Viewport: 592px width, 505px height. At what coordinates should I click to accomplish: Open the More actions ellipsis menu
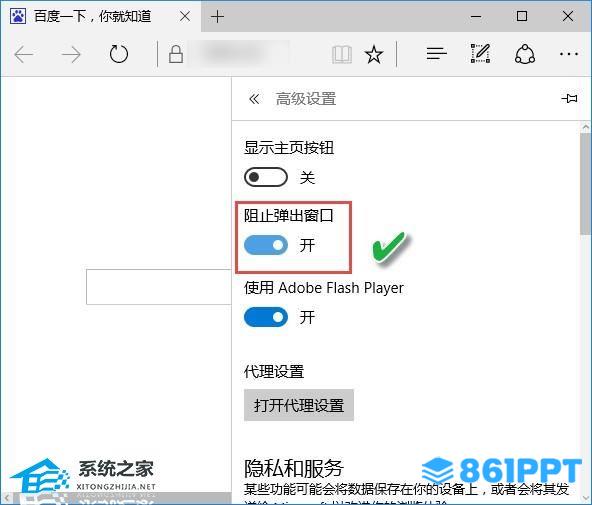pos(569,54)
